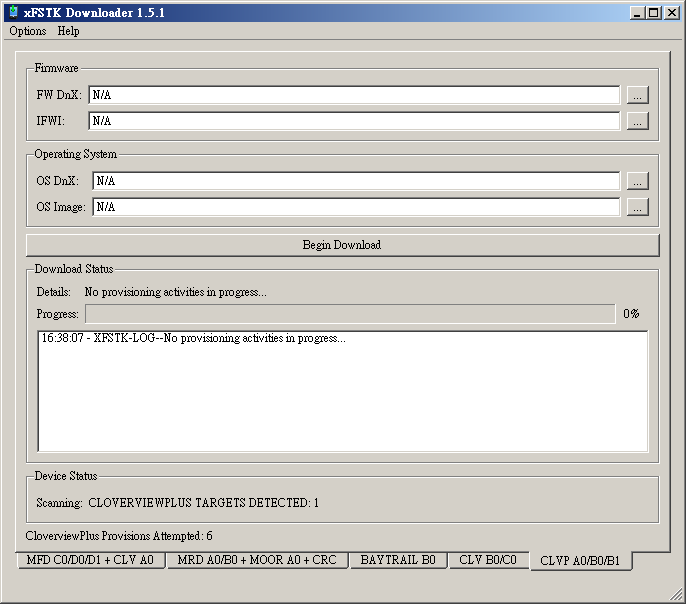Click the CLOVERVIEWPLUS TARGETS DETECTED: 1 status text
Viewport: 686px width, 604px height.
point(203,503)
